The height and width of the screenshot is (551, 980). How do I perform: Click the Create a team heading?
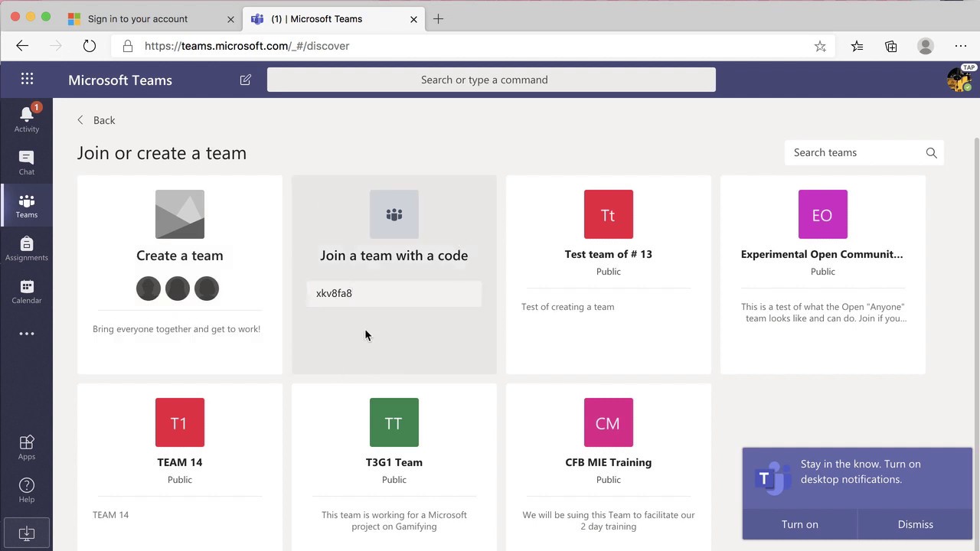pyautogui.click(x=180, y=256)
